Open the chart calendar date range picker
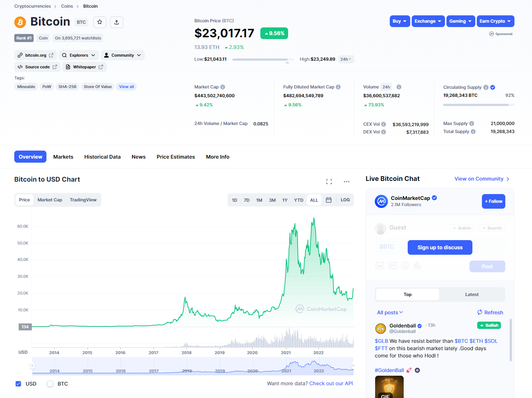This screenshot has height=398, width=532. coord(329,200)
